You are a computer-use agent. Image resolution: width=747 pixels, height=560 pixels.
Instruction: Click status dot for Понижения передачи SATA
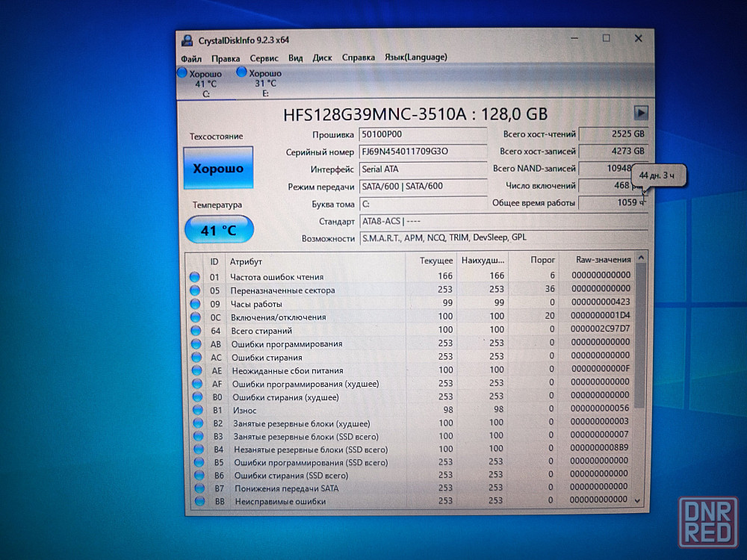pos(199,488)
